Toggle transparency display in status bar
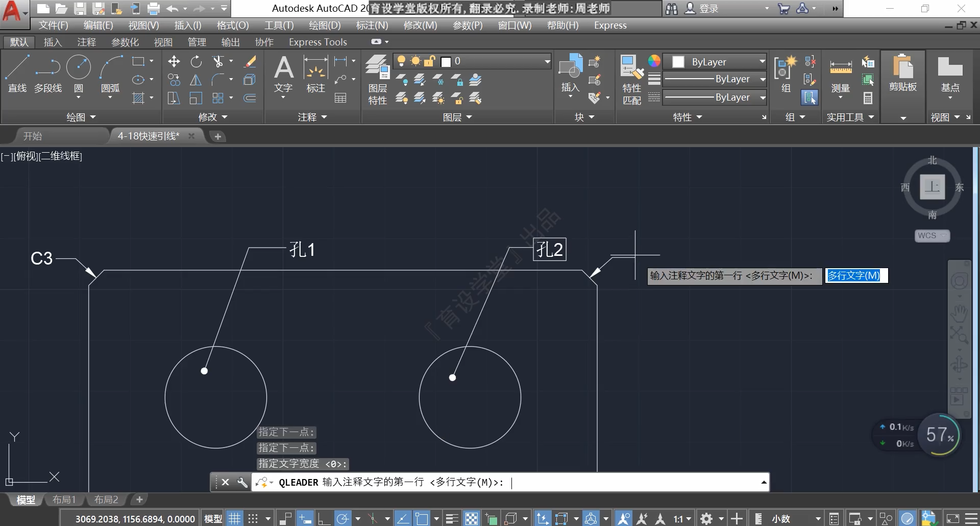Viewport: 980px width, 526px height. [x=472, y=519]
